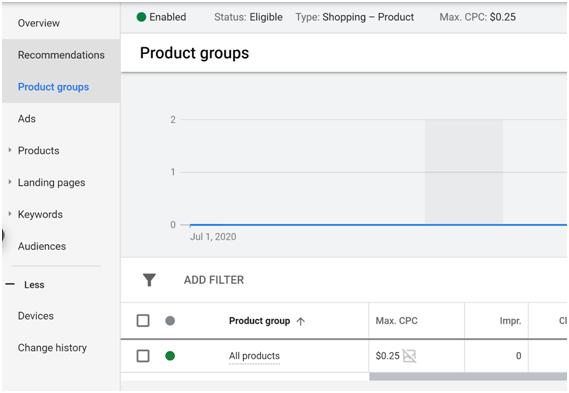Tick the All products row checkbox
Screen dimensions: 569x393
143,356
